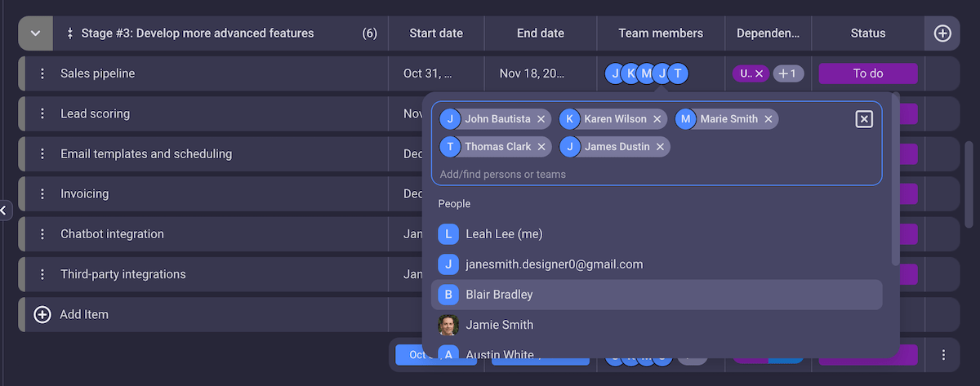Screen dimensions: 980x386
Task: Select Blair Bradley from people list
Action: tap(657, 295)
